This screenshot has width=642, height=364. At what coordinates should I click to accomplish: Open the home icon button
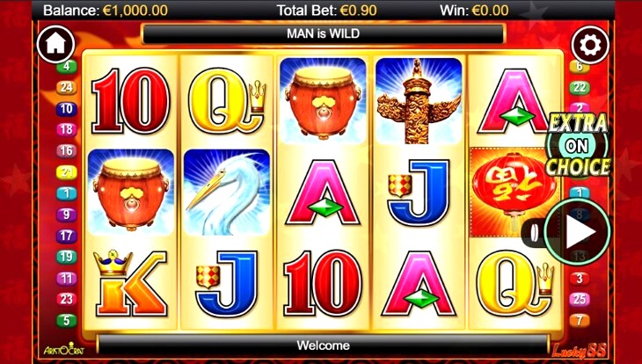tap(55, 44)
